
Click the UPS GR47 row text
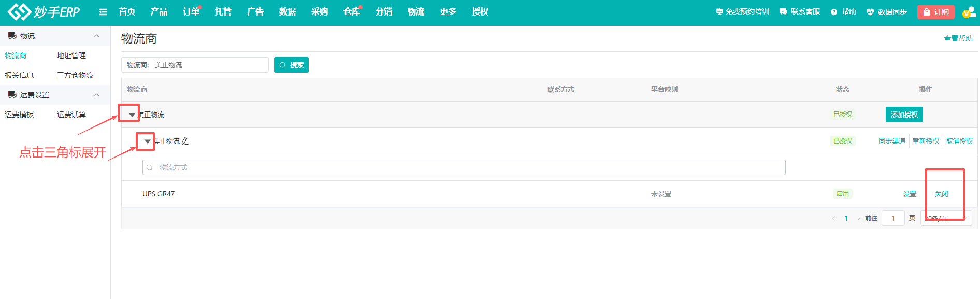pyautogui.click(x=158, y=194)
